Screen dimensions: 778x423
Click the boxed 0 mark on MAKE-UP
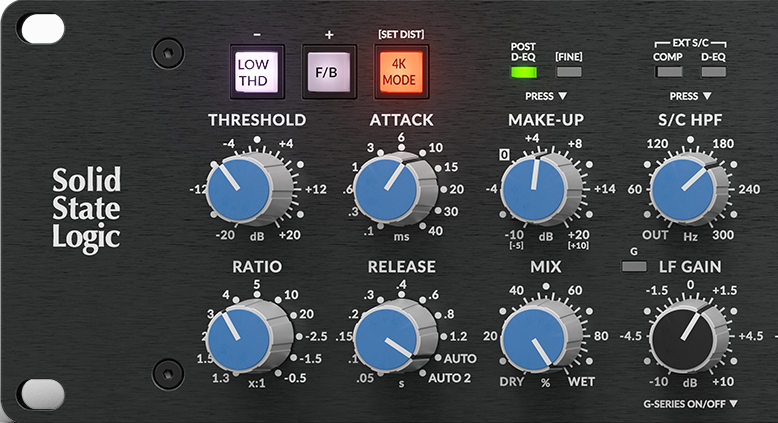click(x=504, y=155)
